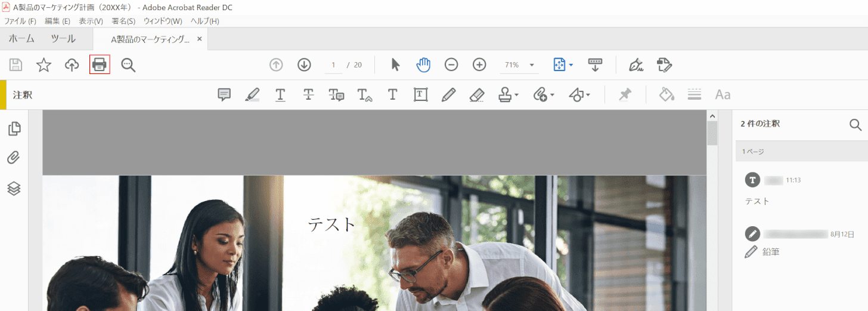Select the underline text tool
Image resolution: width=868 pixels, height=311 pixels.
coord(280,95)
